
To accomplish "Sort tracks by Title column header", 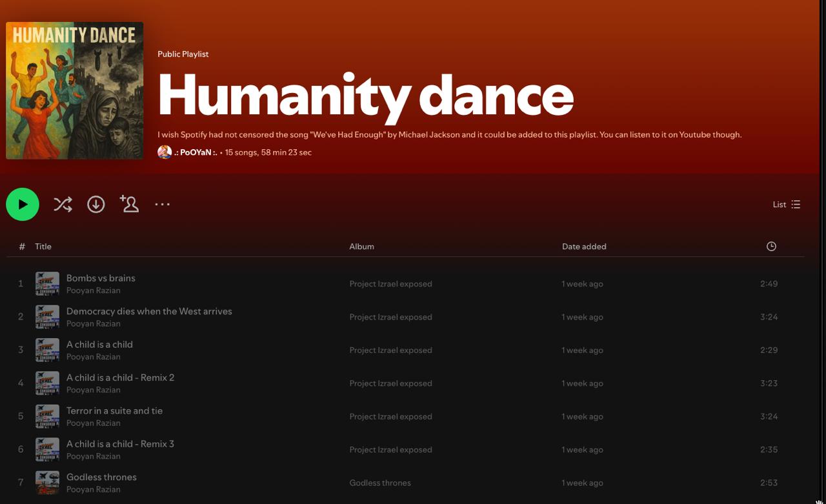I will [43, 247].
